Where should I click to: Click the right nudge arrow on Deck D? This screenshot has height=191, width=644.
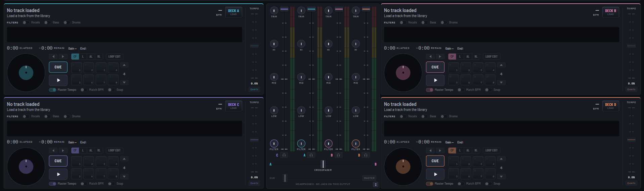click(440, 150)
